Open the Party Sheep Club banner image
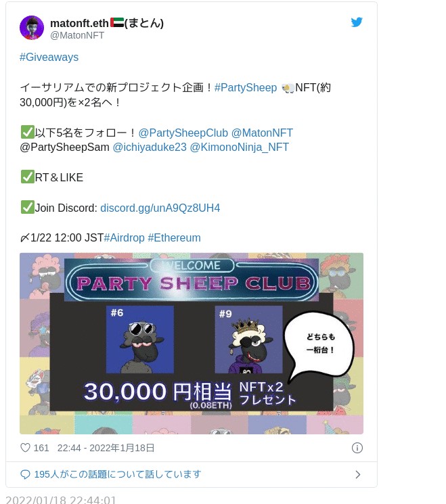 (x=192, y=344)
